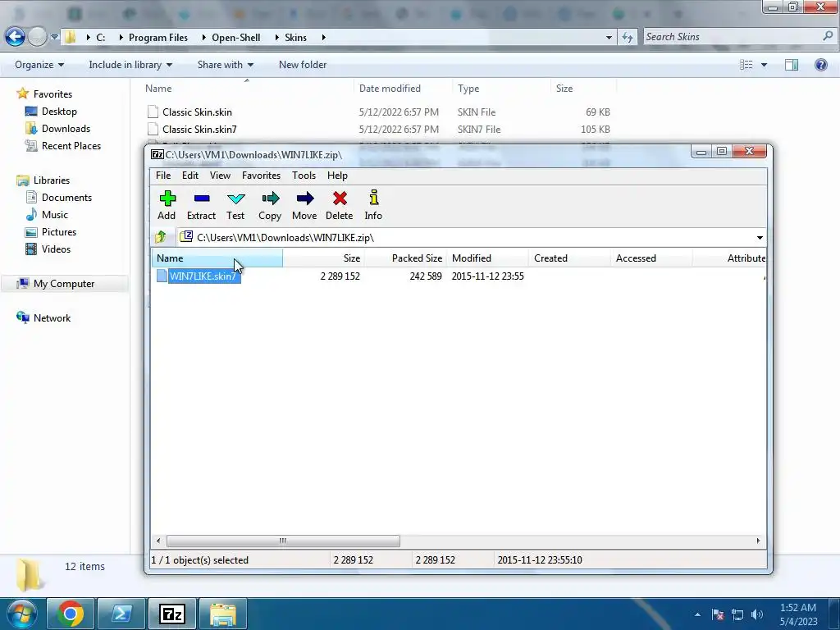Expand the 7-Zip address path dropdown
The width and height of the screenshot is (840, 630).
click(x=760, y=237)
